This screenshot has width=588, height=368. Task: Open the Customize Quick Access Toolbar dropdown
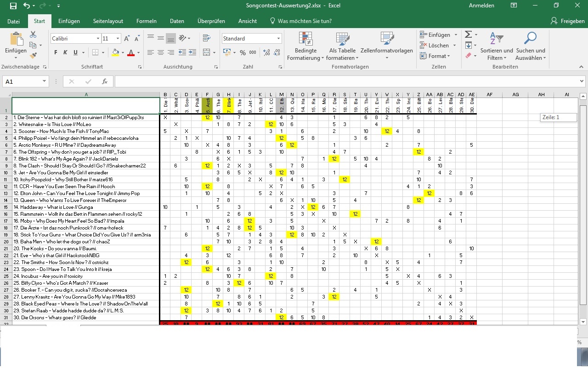coord(58,6)
